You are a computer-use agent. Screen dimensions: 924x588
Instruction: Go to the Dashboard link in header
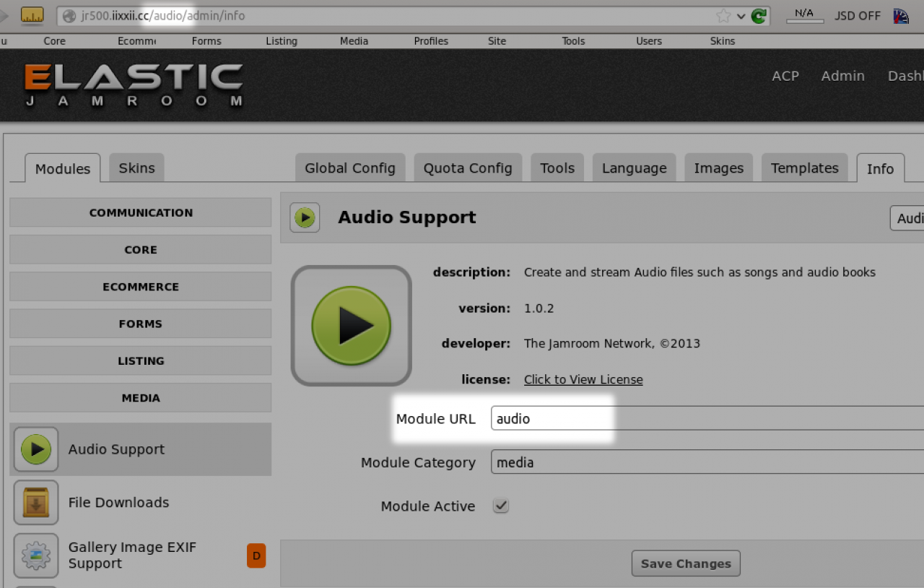(906, 76)
